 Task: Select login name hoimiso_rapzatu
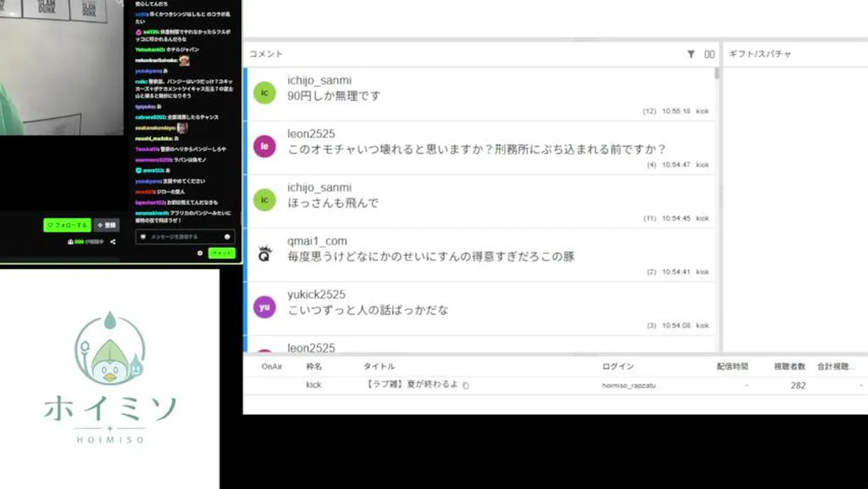pyautogui.click(x=629, y=386)
